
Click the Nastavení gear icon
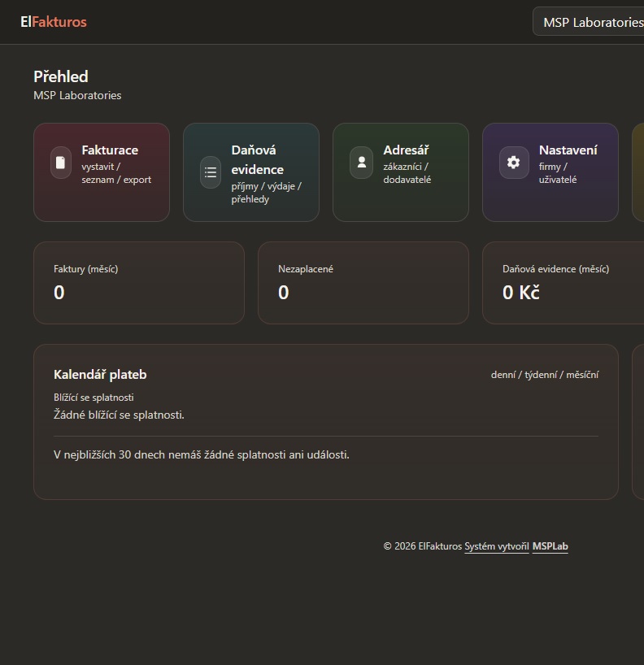[x=514, y=163]
